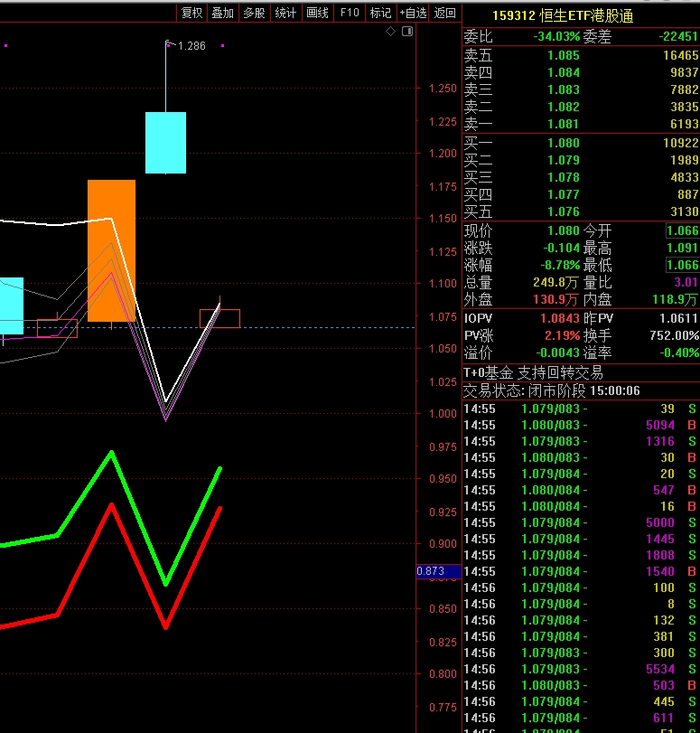Click the 今开 value 1.066

[x=682, y=230]
